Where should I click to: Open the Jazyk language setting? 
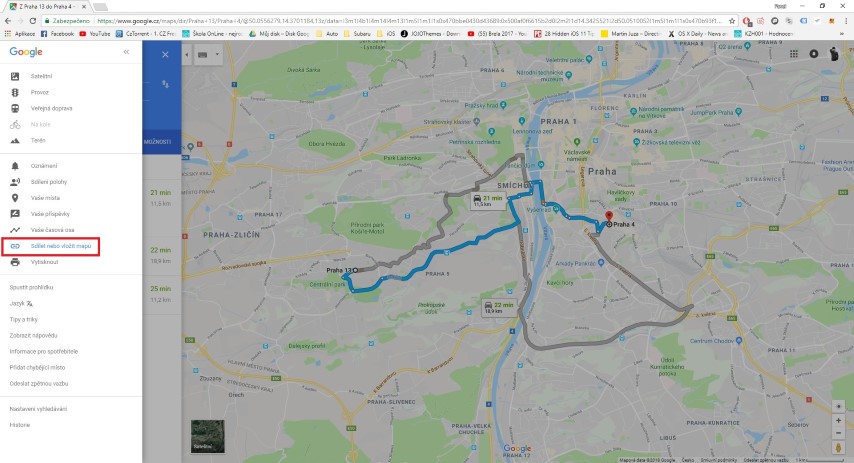[21, 303]
